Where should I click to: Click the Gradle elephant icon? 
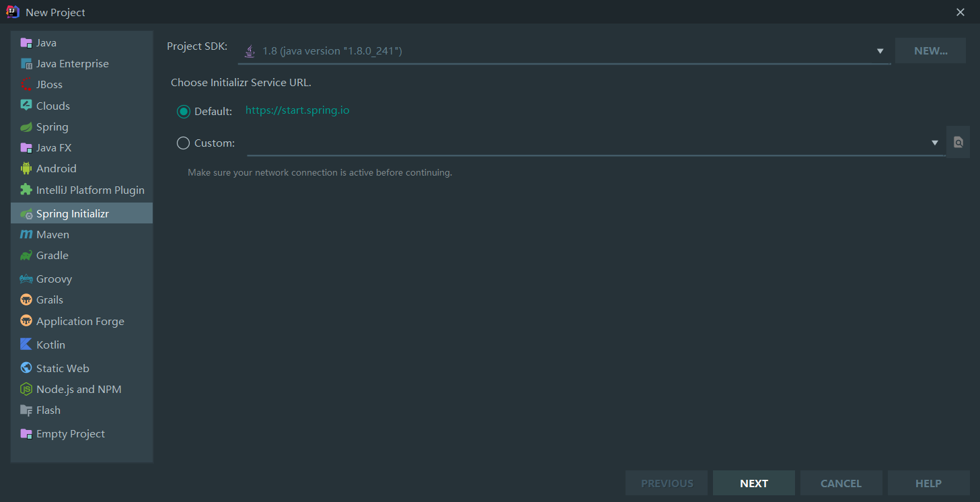click(x=26, y=256)
